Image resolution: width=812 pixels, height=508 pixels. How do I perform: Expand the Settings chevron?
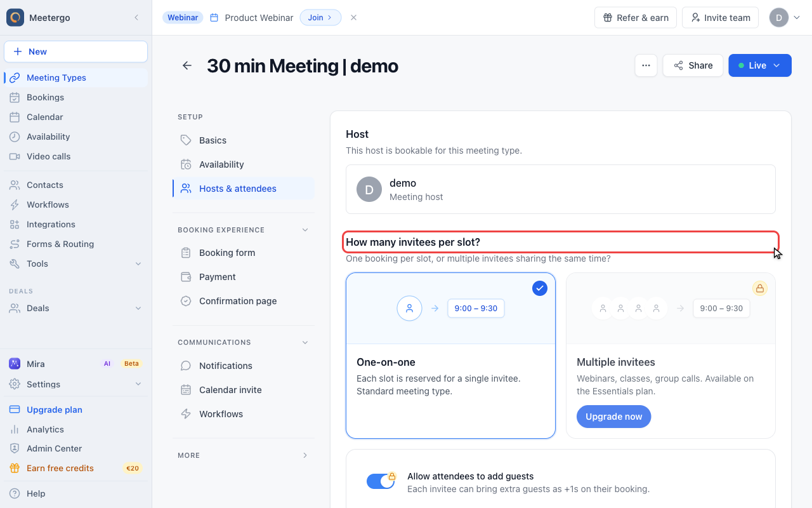click(138, 384)
